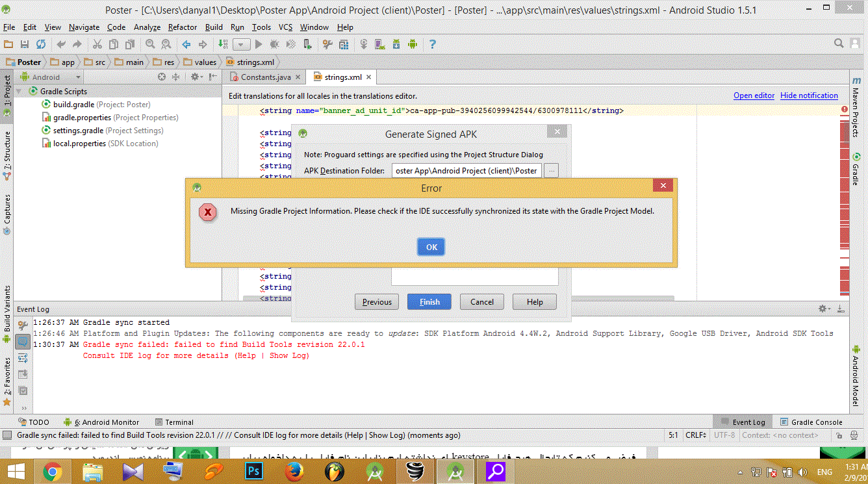Toggle the read-only lock icon in status bar
The image size is (868, 484).
pyautogui.click(x=839, y=435)
